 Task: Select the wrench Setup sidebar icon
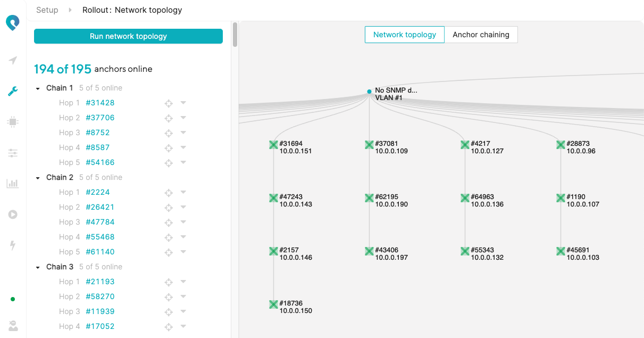pyautogui.click(x=13, y=92)
